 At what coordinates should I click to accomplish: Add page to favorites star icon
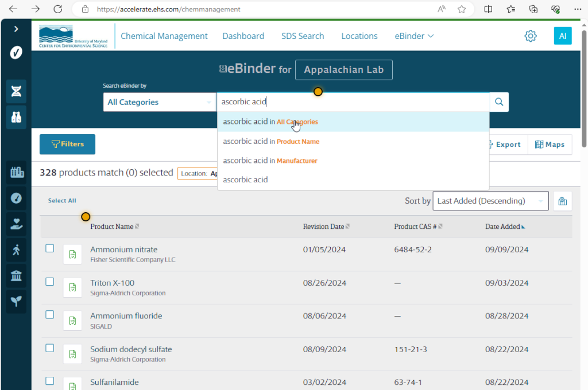tap(462, 9)
